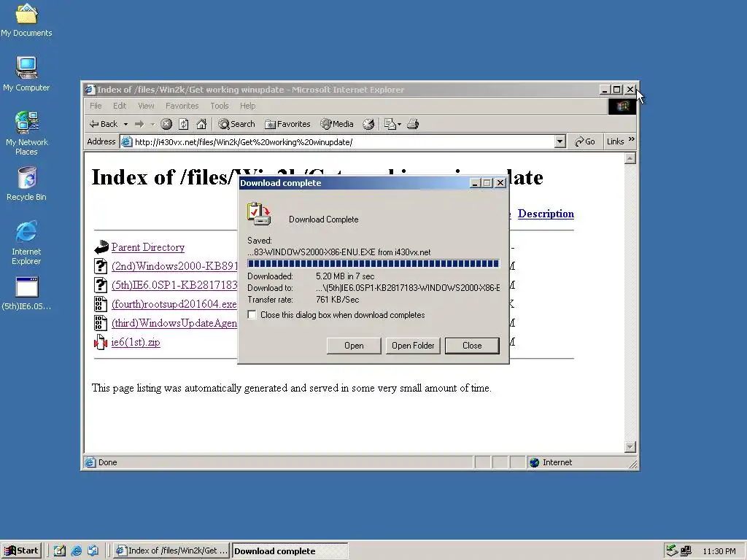Image resolution: width=747 pixels, height=560 pixels.
Task: Click the binary icon beside (third)WindowsUpdateAgent
Action: tap(101, 323)
